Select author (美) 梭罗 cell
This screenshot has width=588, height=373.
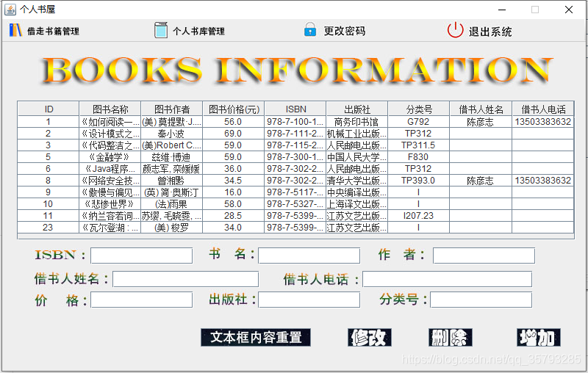click(x=172, y=228)
